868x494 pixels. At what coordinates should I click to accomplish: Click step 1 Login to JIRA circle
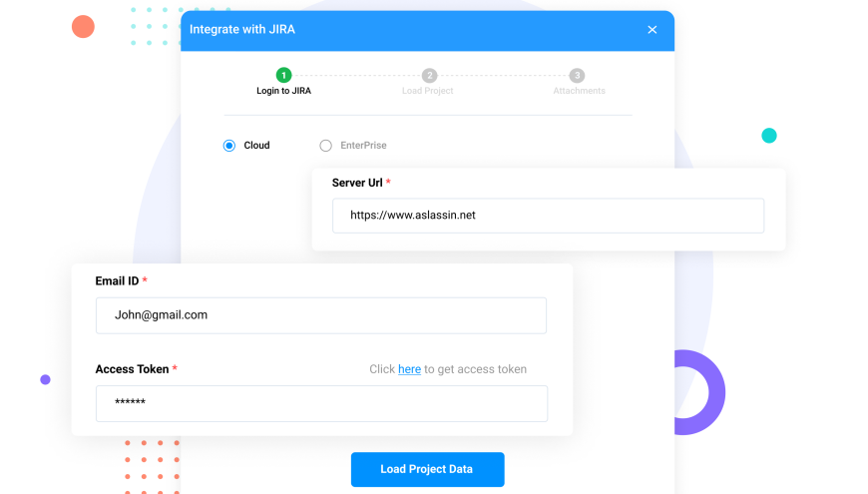[x=284, y=75]
